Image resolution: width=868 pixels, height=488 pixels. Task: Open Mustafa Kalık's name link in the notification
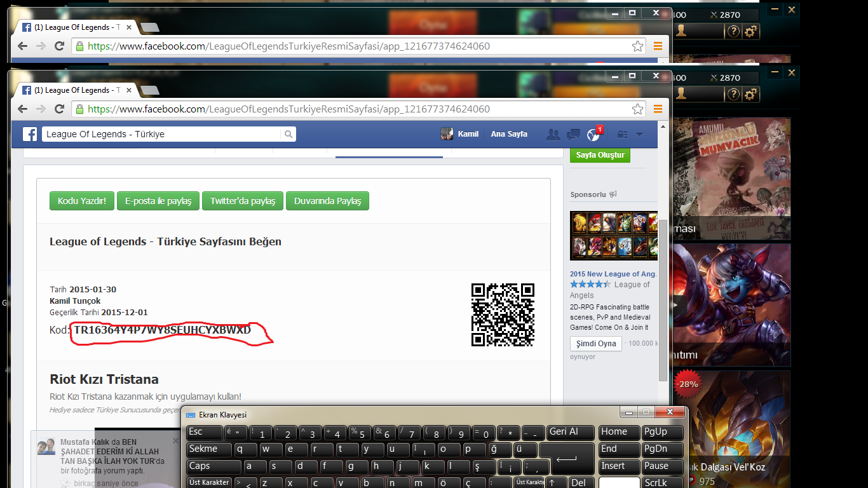click(85, 442)
